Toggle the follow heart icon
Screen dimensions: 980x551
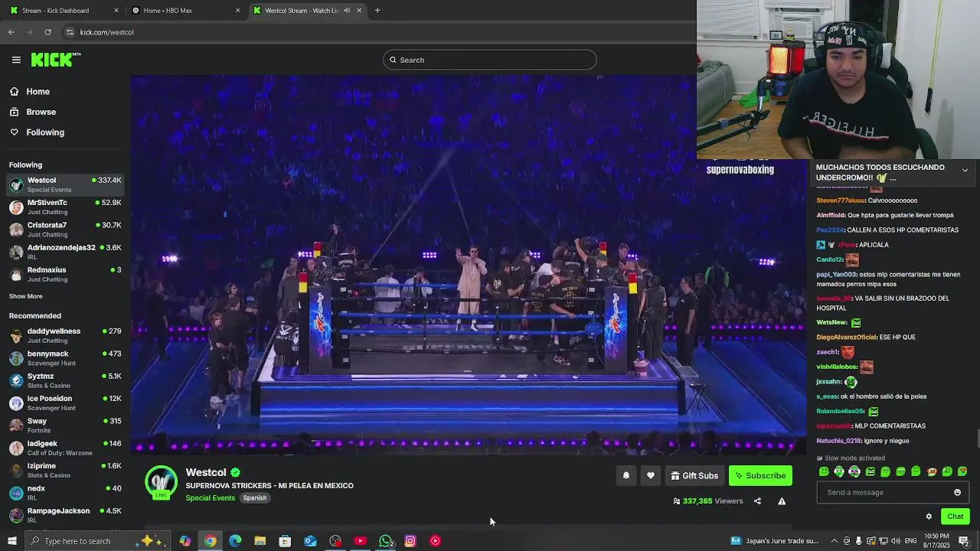[651, 475]
